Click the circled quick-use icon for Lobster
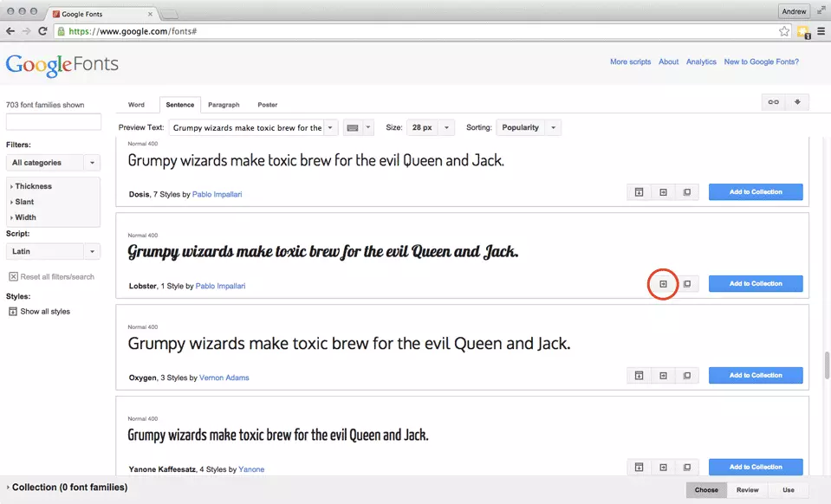This screenshot has width=831, height=504. pos(663,283)
